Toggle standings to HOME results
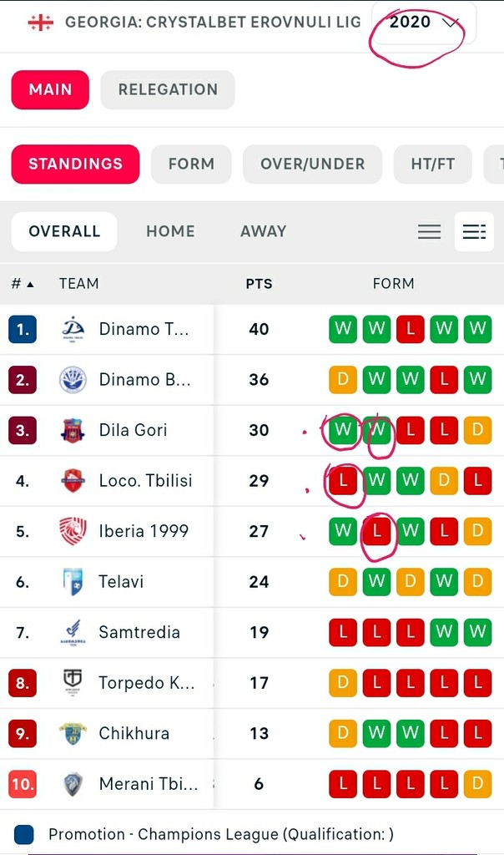 [x=170, y=231]
